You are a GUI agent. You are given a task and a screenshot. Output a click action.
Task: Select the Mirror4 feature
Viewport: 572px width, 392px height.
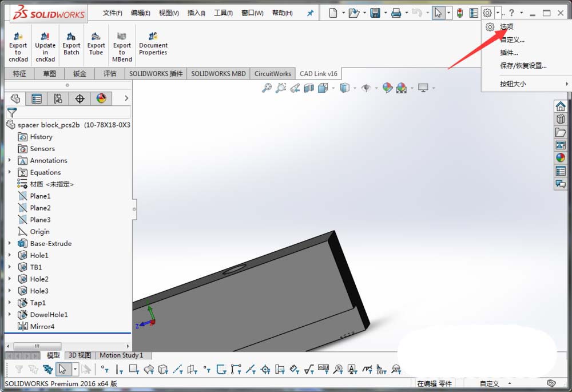click(x=35, y=326)
